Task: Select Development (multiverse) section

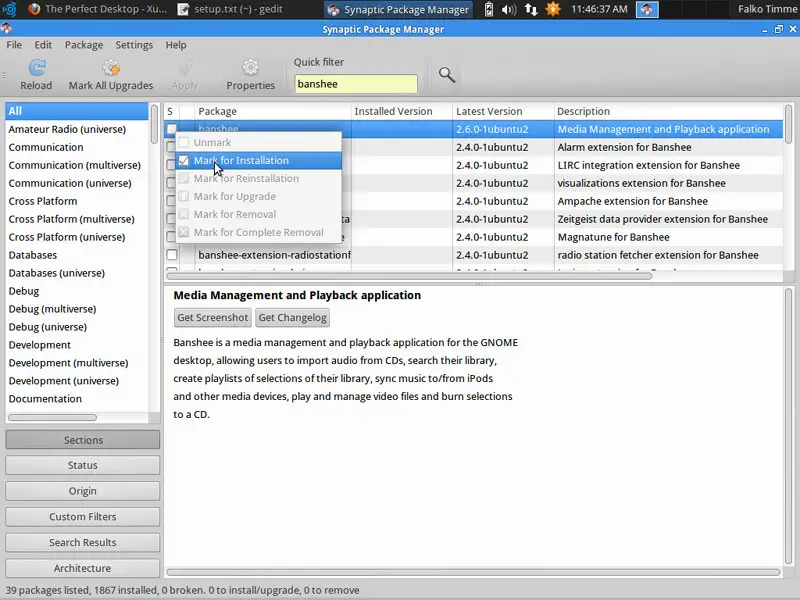Action: [x=77, y=363]
